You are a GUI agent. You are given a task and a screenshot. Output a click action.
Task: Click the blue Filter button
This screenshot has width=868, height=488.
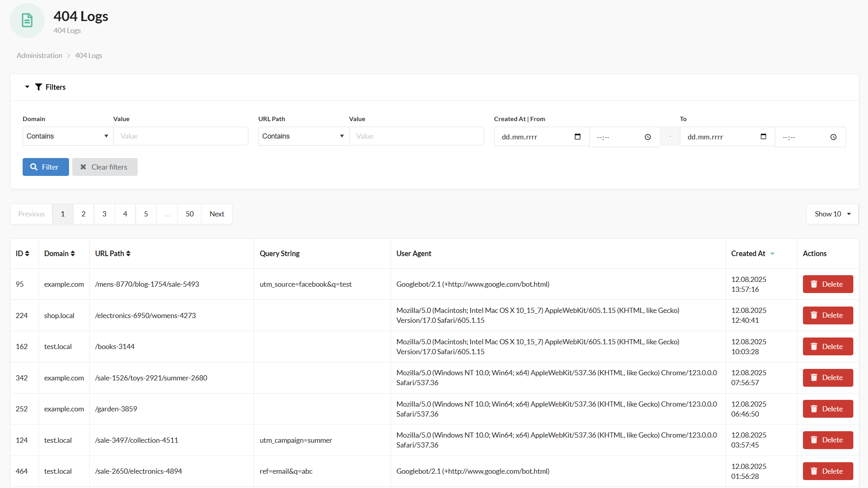point(46,167)
